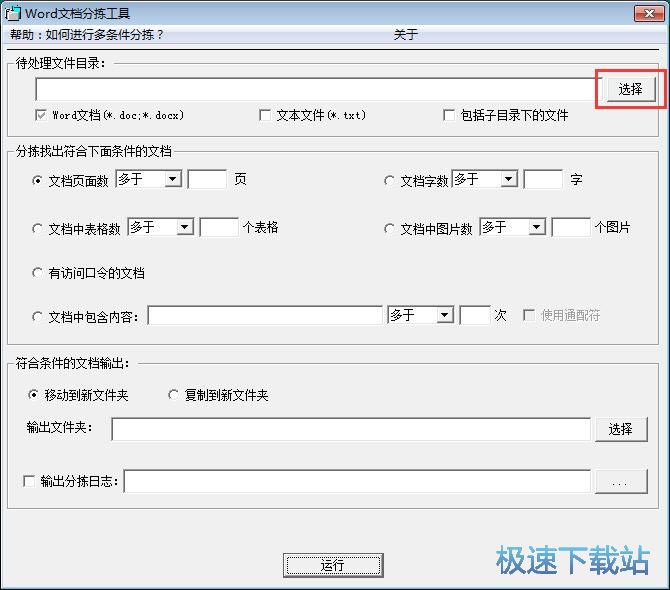Select the 有访问口令的文档 radio button

point(37,273)
